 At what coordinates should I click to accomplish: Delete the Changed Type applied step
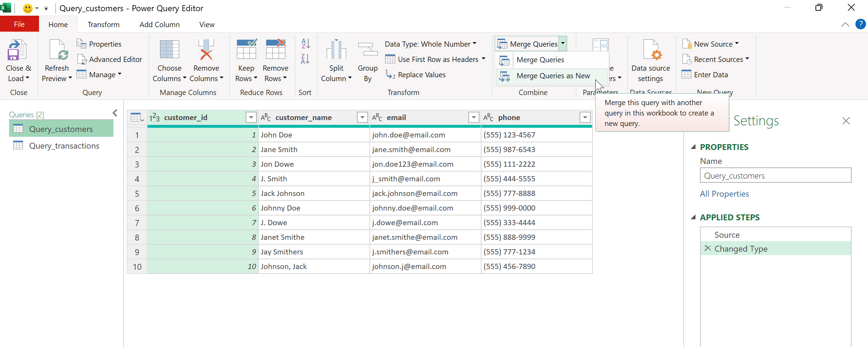click(708, 249)
